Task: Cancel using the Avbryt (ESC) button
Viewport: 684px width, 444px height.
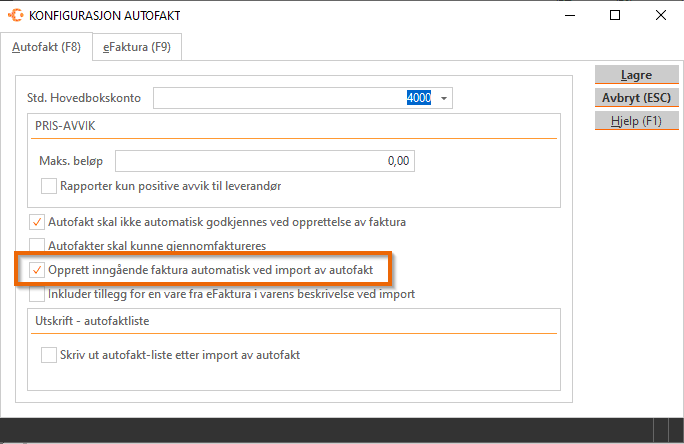Action: click(x=636, y=98)
